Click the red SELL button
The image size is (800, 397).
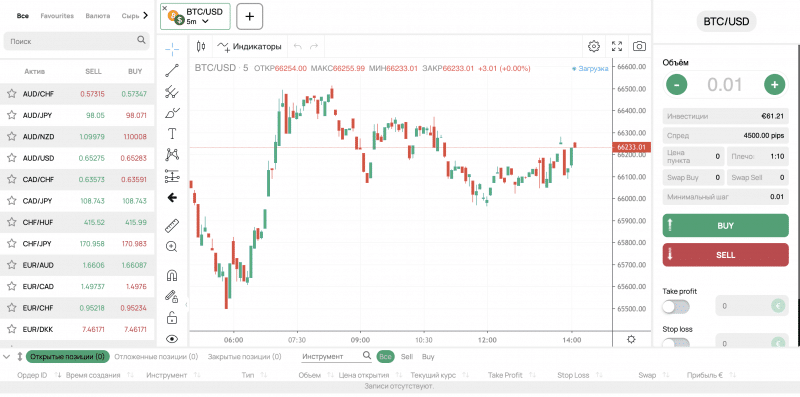click(x=726, y=255)
